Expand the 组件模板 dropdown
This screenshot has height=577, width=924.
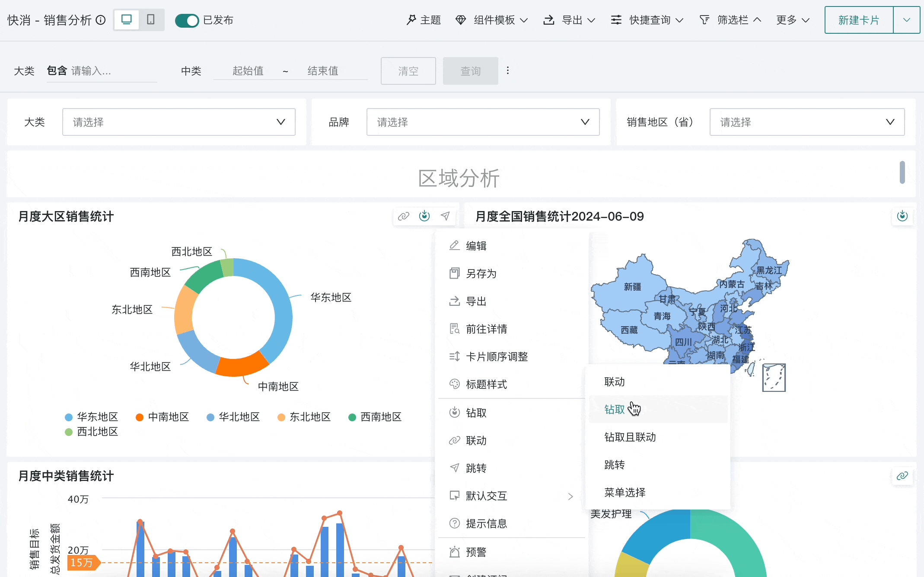click(492, 20)
